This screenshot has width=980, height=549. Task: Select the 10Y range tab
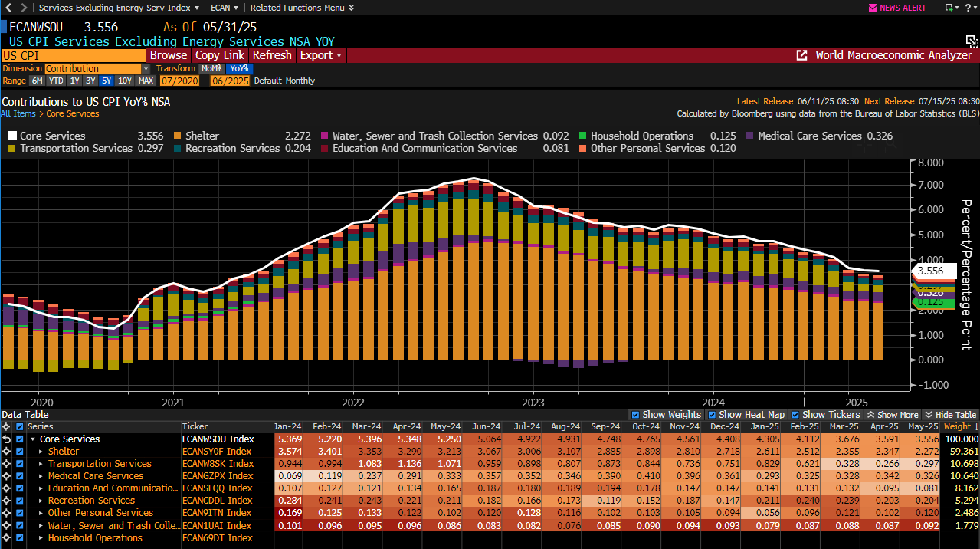coord(125,81)
